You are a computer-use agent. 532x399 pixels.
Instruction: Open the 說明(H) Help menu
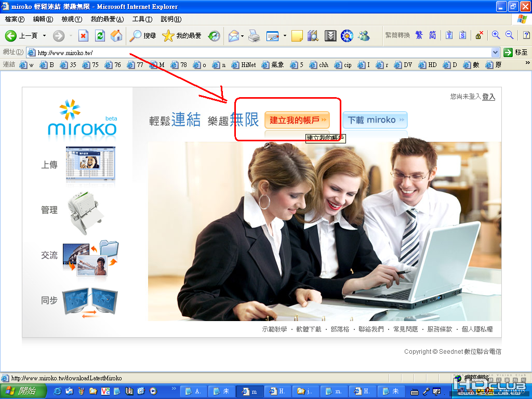[x=171, y=19]
